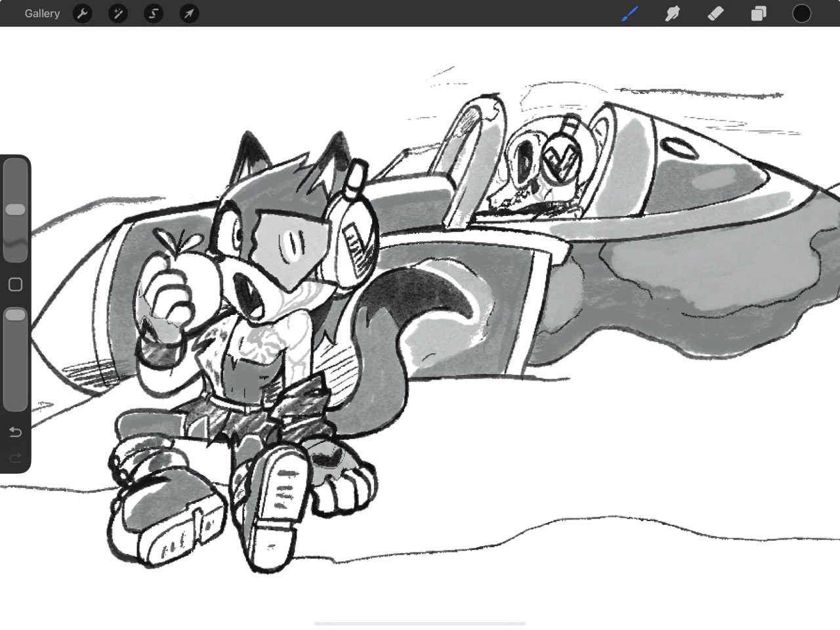
Task: Redo the last undone stroke
Action: (x=15, y=457)
